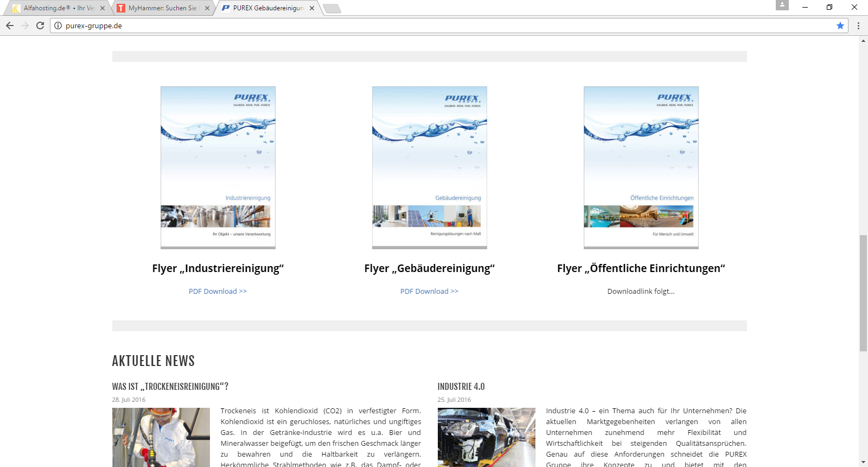Viewport: 868px width, 467px height.
Task: Download PDF for Flyer Gebäudereinigung
Action: click(429, 292)
